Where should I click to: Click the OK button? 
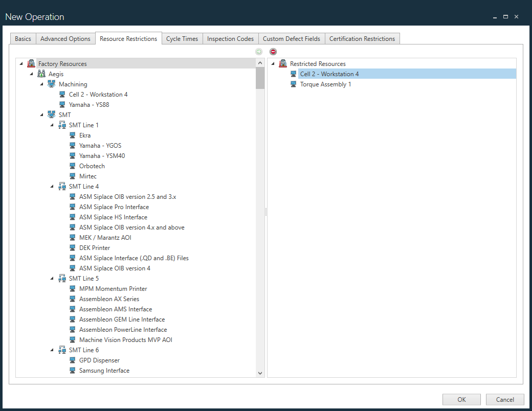[461, 399]
